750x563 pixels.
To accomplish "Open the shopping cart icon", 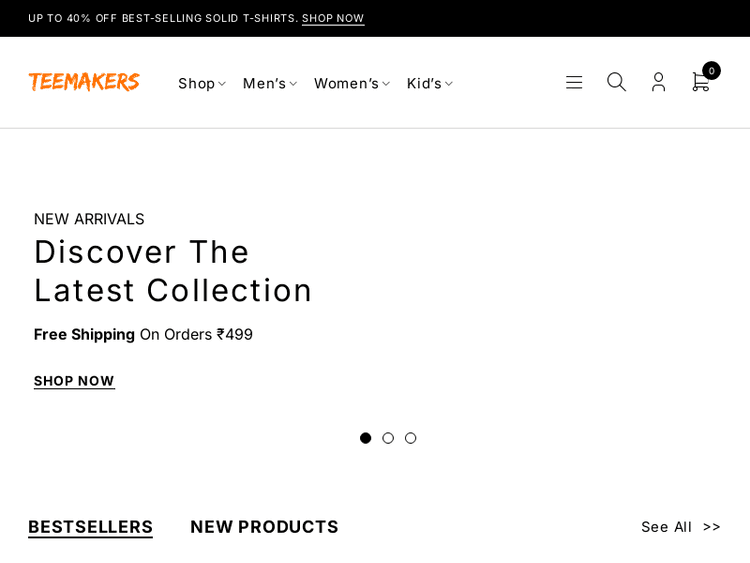I will click(x=700, y=83).
